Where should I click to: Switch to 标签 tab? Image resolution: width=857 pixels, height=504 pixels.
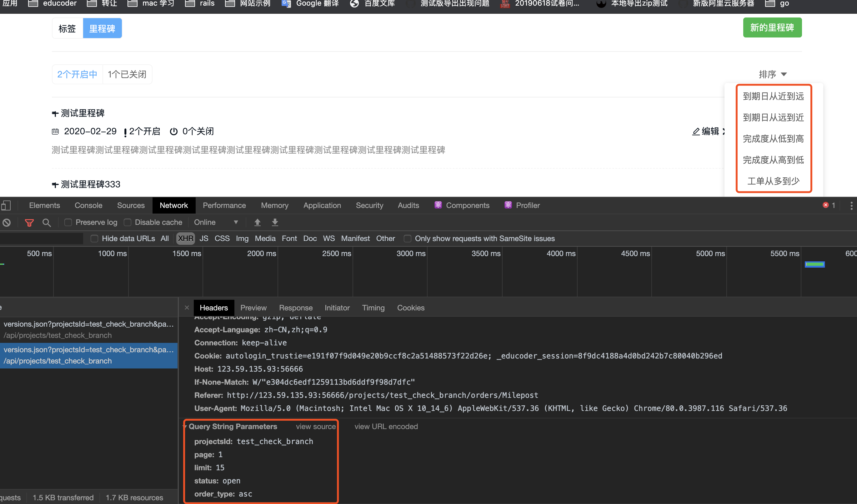67,28
